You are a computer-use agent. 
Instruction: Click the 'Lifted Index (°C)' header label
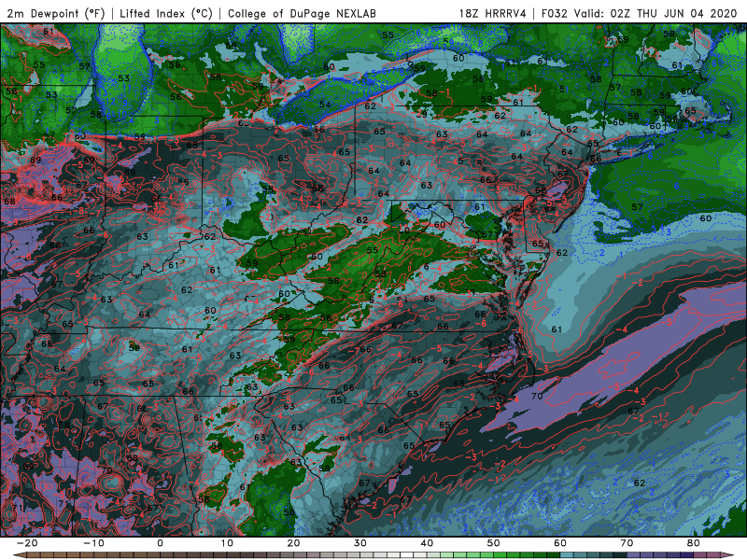[166, 13]
